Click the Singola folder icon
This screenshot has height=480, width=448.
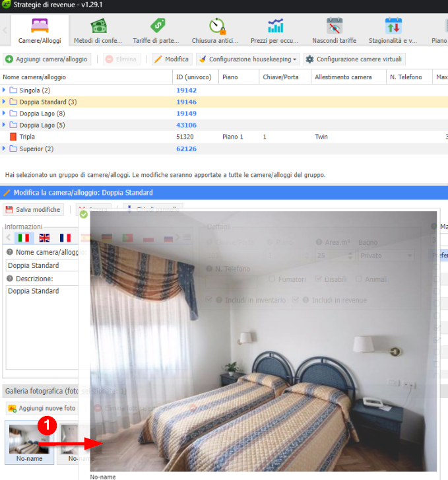tap(13, 90)
